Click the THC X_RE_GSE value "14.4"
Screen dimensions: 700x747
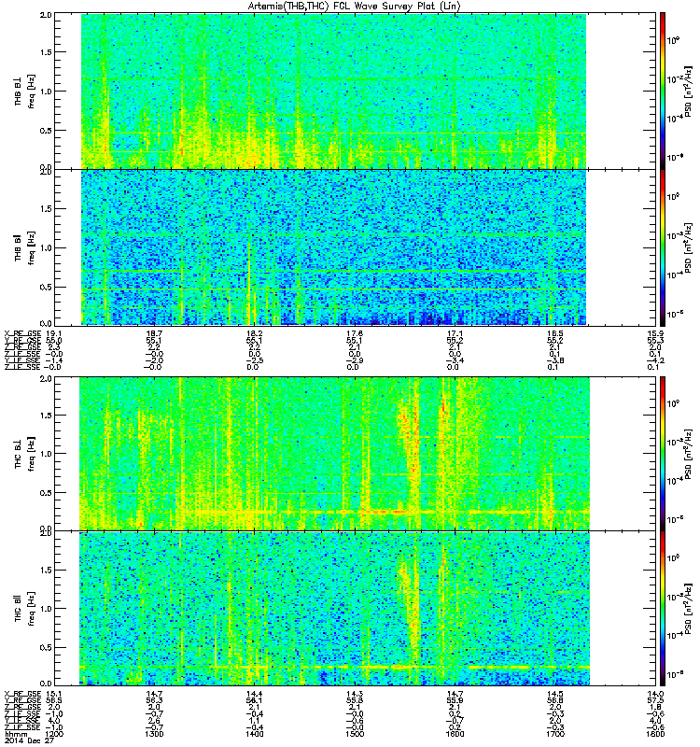pyautogui.click(x=254, y=694)
